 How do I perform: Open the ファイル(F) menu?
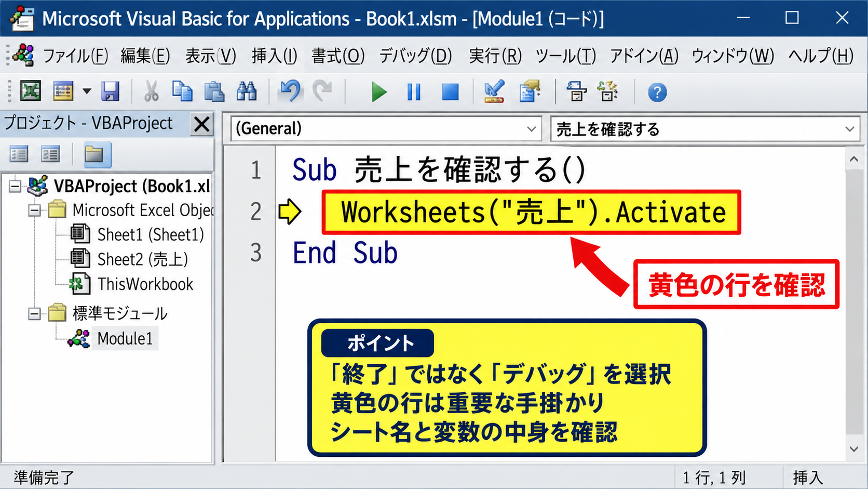[75, 56]
